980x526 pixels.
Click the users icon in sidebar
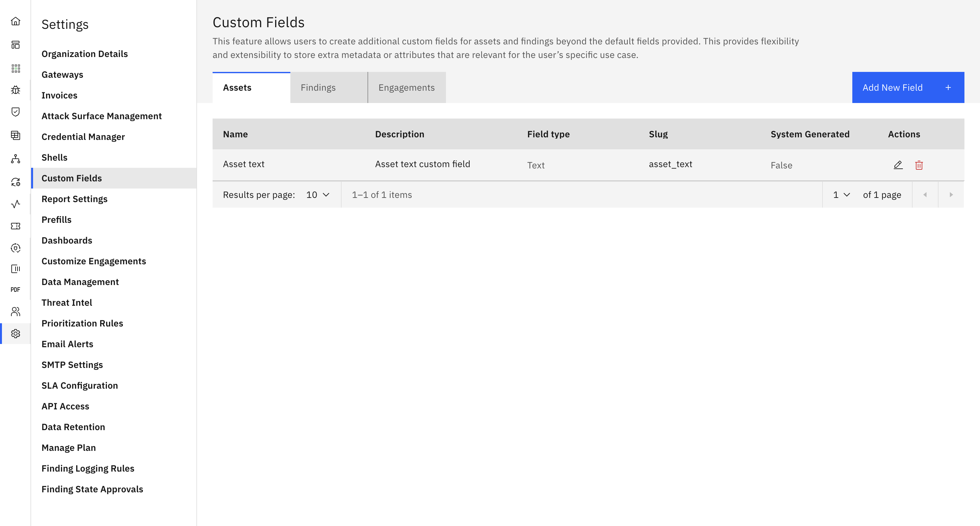click(x=16, y=312)
